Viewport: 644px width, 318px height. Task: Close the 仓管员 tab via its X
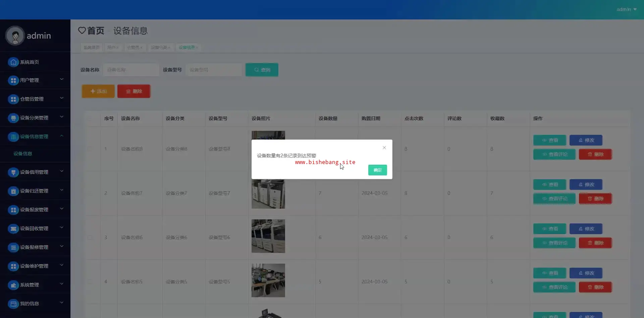141,48
